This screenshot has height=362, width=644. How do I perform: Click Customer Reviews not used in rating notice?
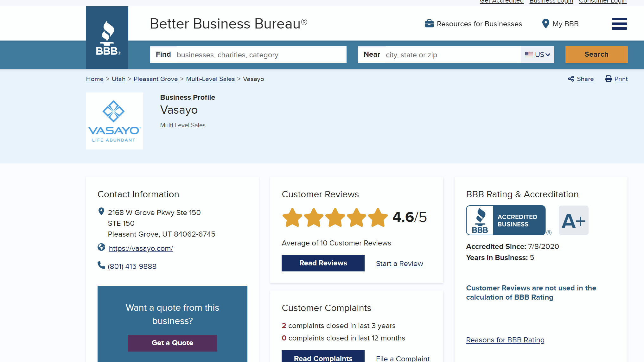click(531, 292)
